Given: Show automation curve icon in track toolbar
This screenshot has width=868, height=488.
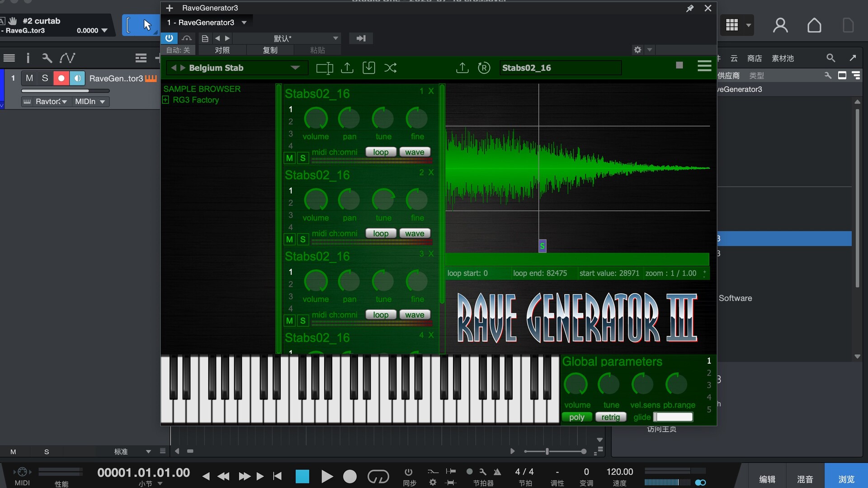Looking at the screenshot, I should pos(67,58).
